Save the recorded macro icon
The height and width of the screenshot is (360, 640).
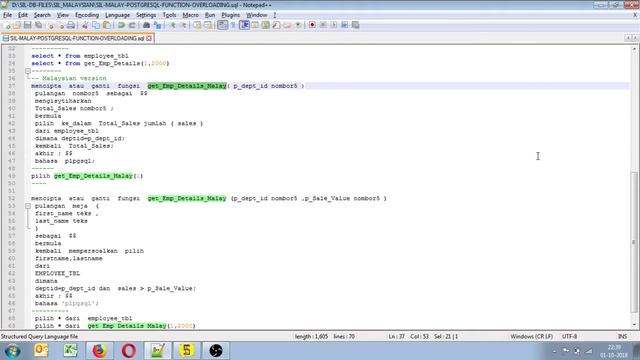click(x=356, y=25)
